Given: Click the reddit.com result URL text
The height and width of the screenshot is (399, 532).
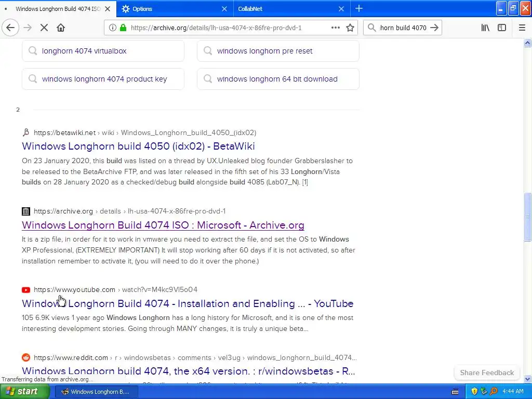Looking at the screenshot, I should tap(195, 357).
